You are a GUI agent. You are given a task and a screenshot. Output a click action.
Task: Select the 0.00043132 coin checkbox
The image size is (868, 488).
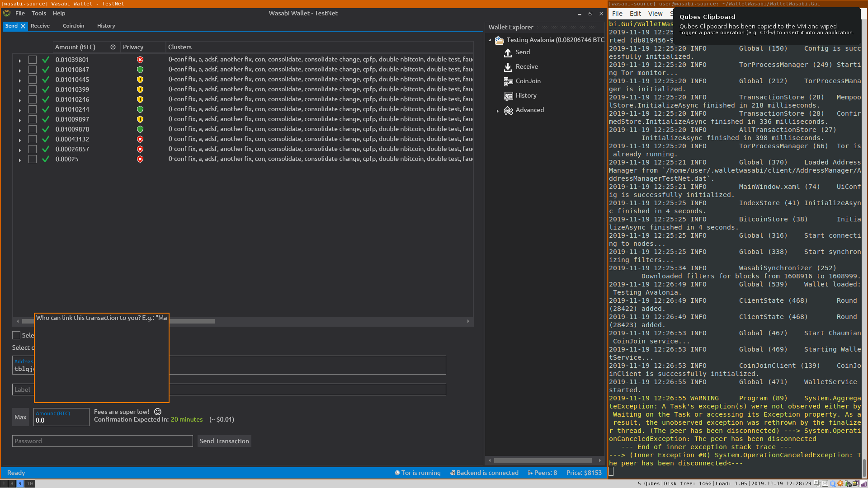pos(33,139)
